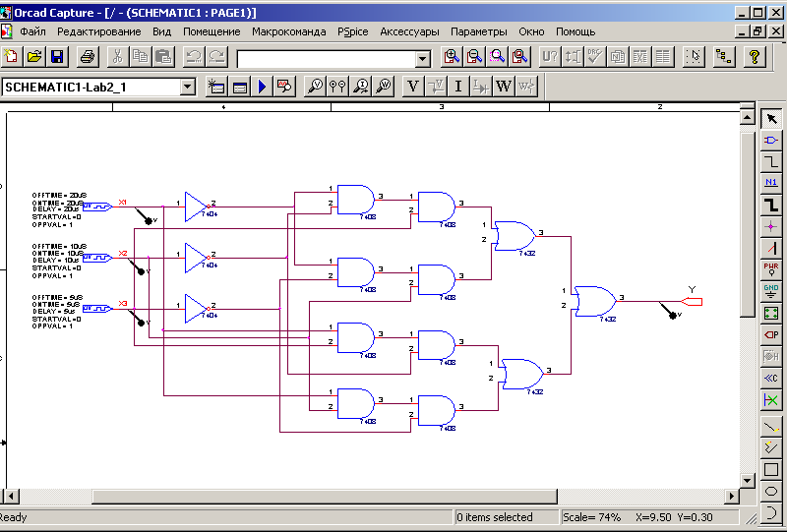Toggle bias voltage display V button

pos(413,87)
